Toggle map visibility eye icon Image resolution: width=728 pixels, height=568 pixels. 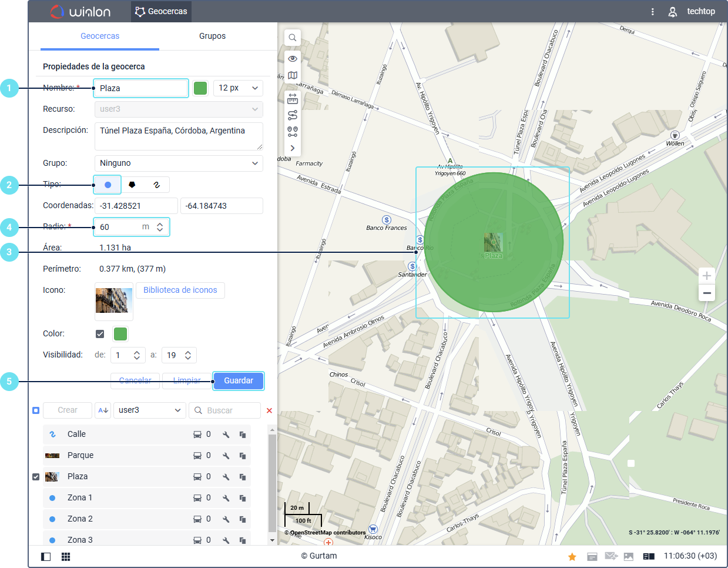[x=292, y=58]
